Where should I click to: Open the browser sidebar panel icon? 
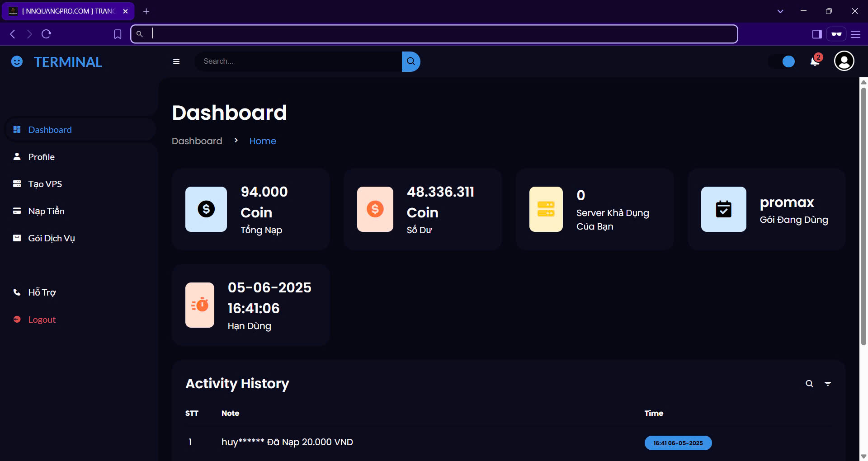point(816,34)
